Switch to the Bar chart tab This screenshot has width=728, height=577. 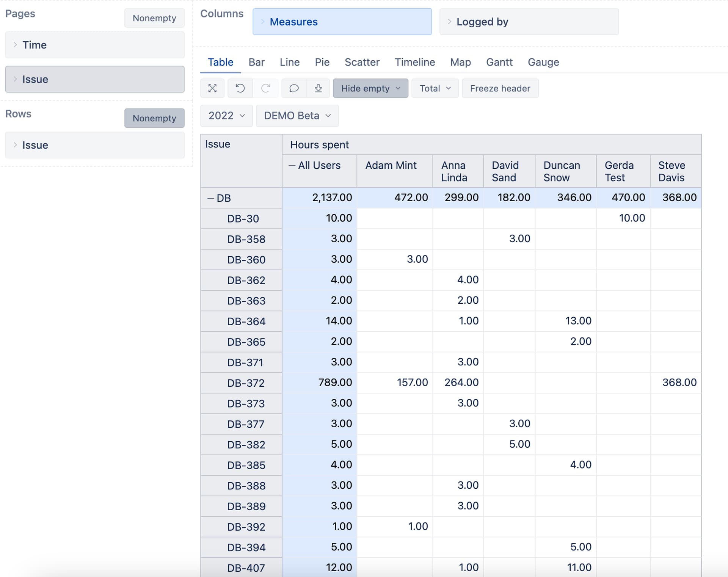point(257,62)
